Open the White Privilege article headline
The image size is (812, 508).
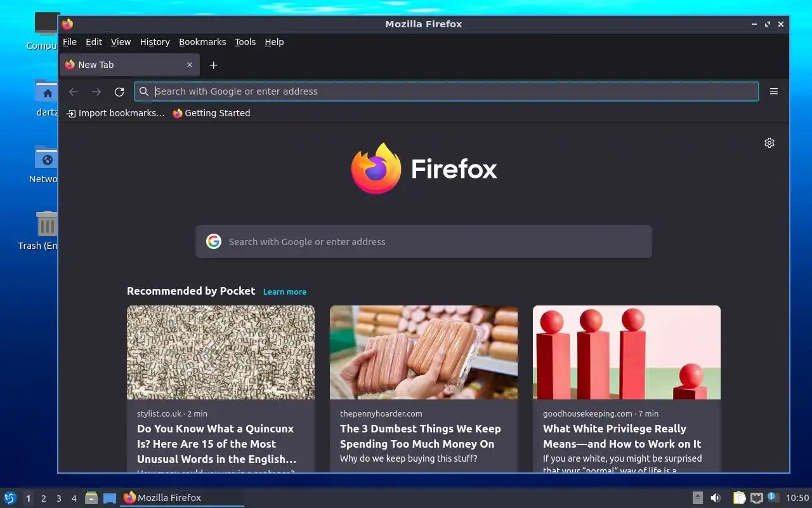pyautogui.click(x=622, y=436)
